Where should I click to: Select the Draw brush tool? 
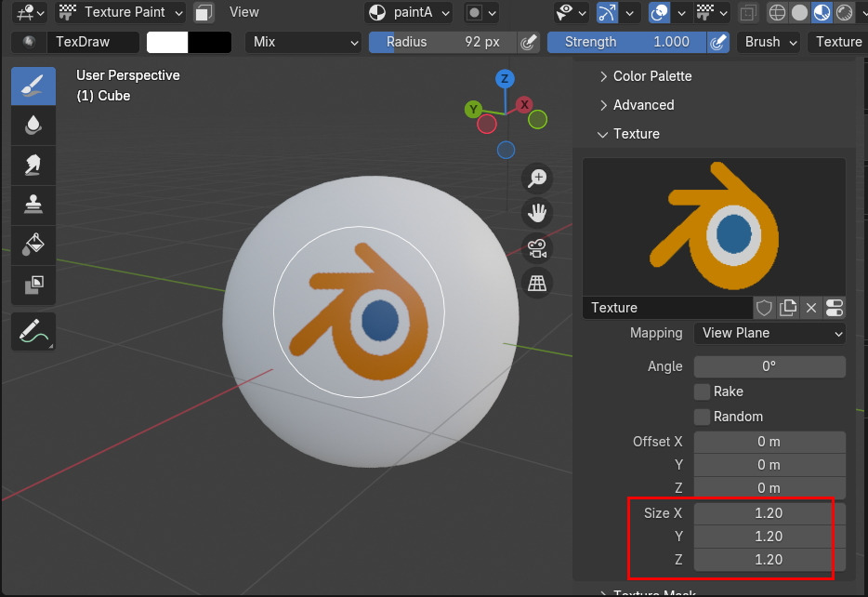click(x=33, y=86)
